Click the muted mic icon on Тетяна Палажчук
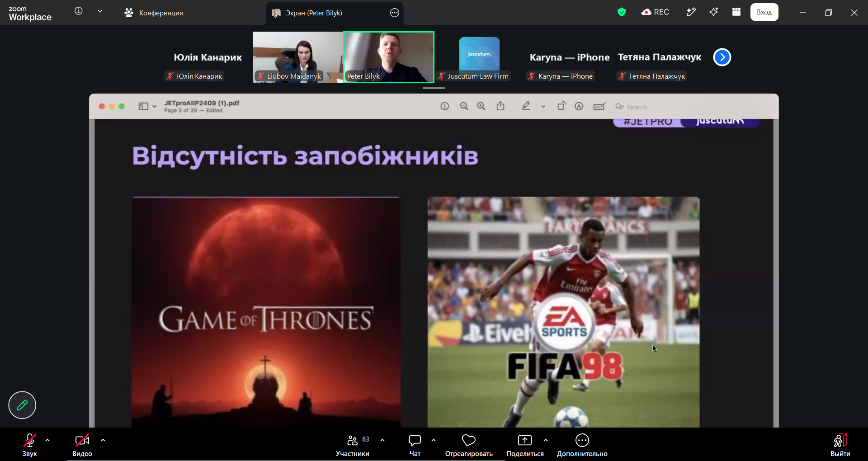The image size is (868, 461). 622,76
